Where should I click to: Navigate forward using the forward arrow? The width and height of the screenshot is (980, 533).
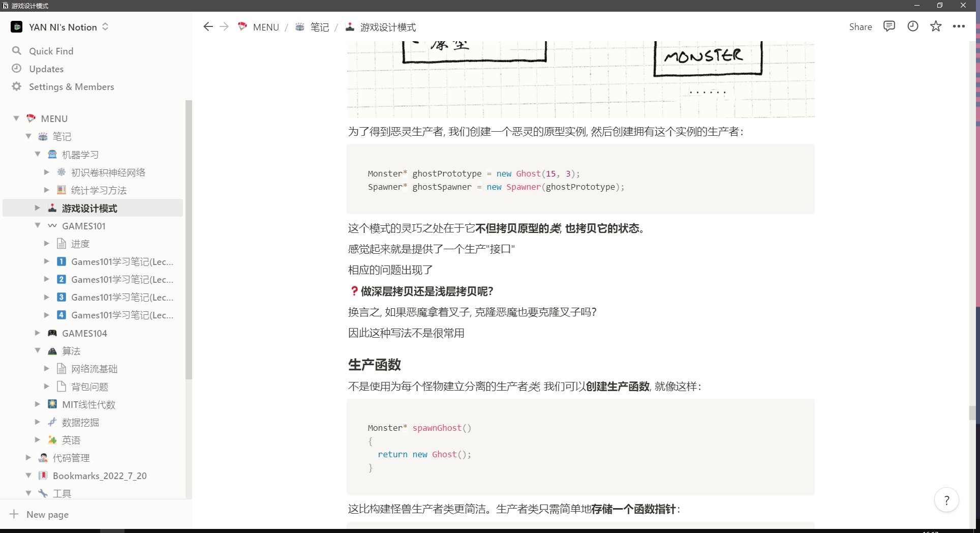coord(224,26)
